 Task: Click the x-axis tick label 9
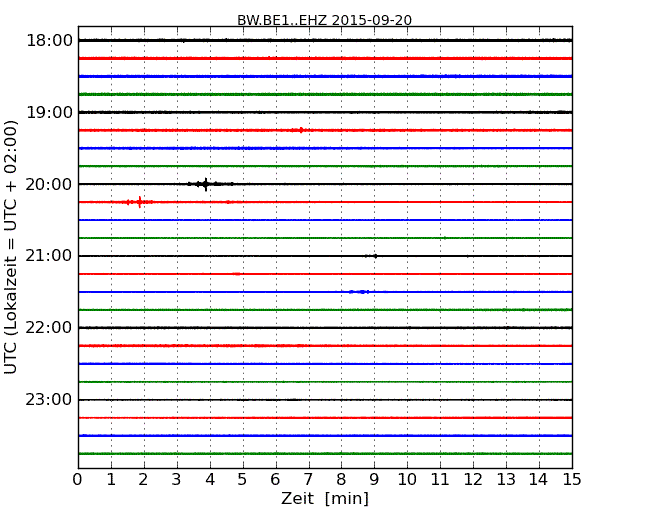[374, 480]
